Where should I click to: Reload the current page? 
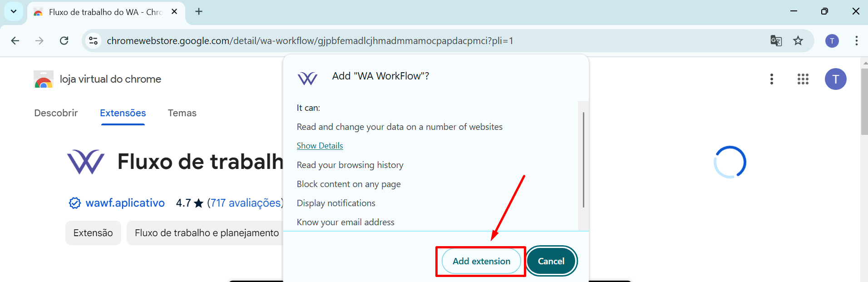coord(64,41)
